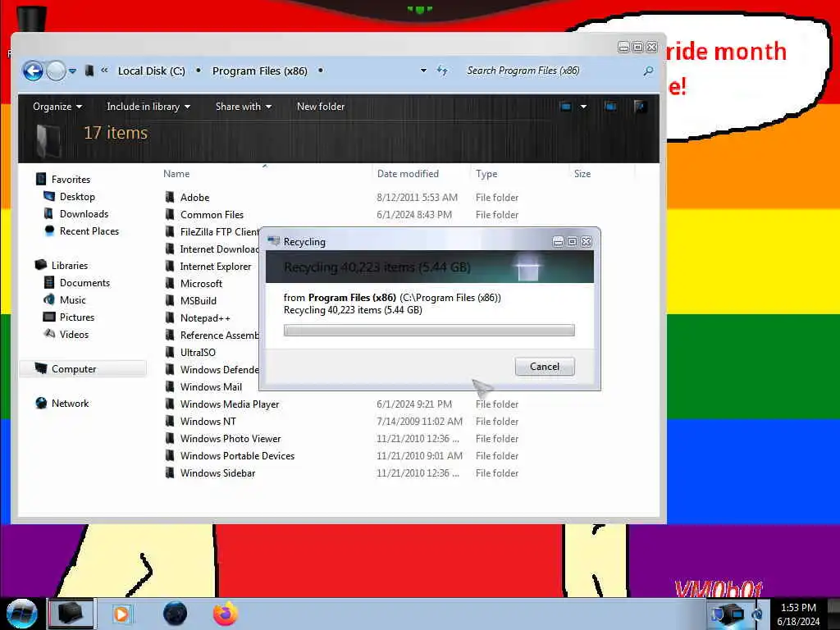Select the Windows Media Player folder
The height and width of the screenshot is (630, 840).
230,404
